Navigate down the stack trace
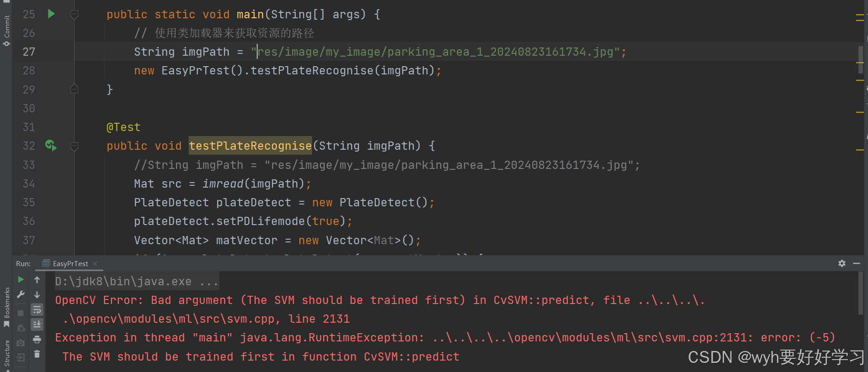Viewport: 868px width, 372px height. (37, 294)
